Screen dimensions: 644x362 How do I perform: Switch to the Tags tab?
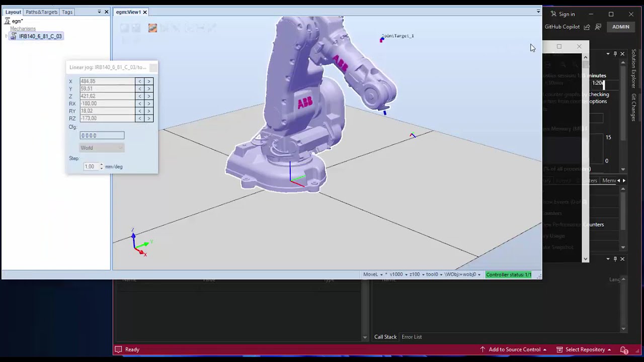pos(67,12)
